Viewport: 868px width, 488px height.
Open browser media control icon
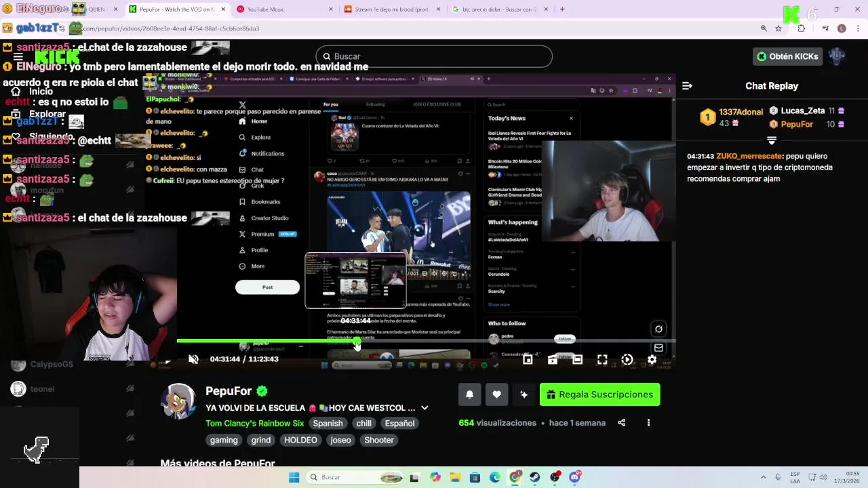(825, 28)
